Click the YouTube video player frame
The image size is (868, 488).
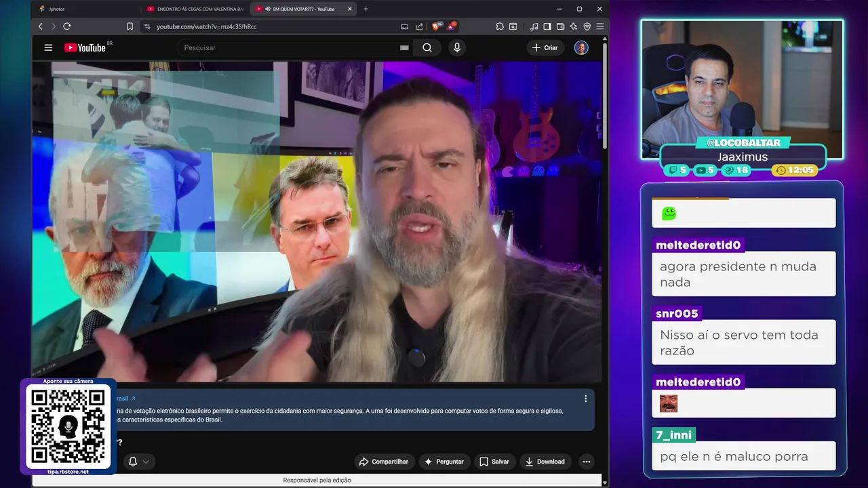coord(317,222)
